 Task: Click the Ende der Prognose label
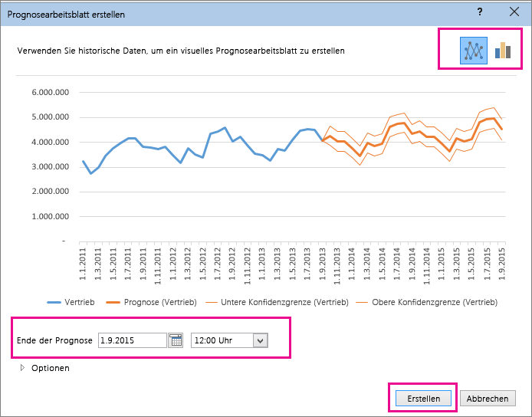54,340
